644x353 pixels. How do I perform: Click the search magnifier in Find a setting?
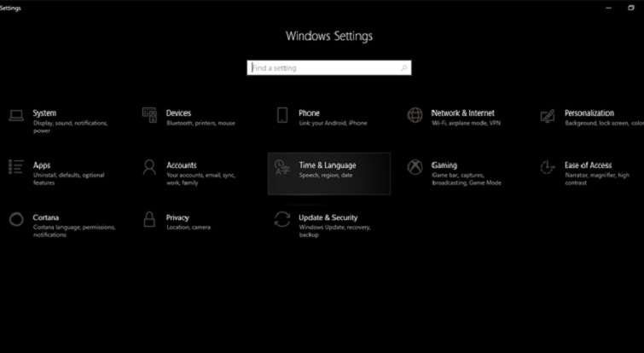coord(404,67)
